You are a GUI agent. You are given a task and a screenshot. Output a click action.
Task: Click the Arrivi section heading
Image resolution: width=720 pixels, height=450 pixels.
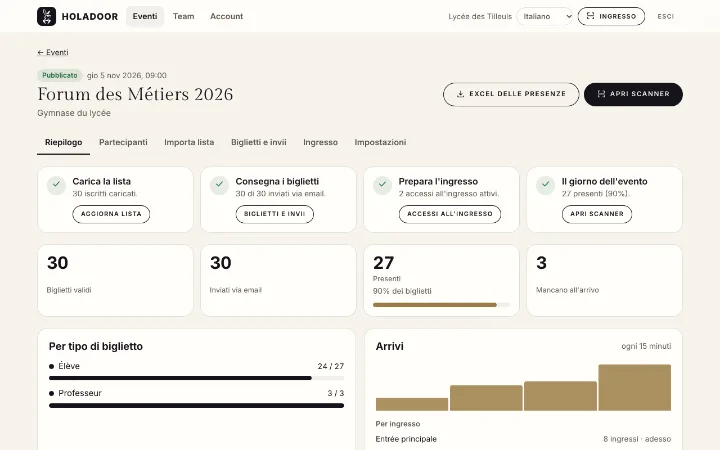389,347
